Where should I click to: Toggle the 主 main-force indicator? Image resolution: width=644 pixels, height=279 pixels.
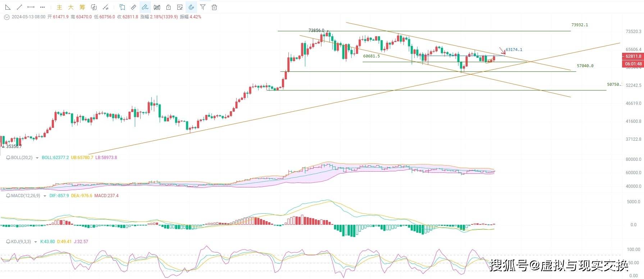point(60,7)
